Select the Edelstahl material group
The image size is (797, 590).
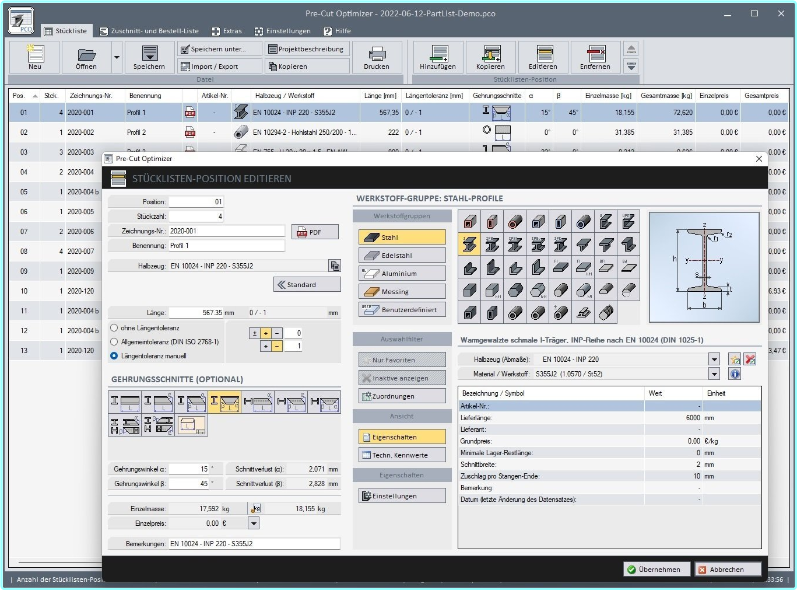click(402, 255)
